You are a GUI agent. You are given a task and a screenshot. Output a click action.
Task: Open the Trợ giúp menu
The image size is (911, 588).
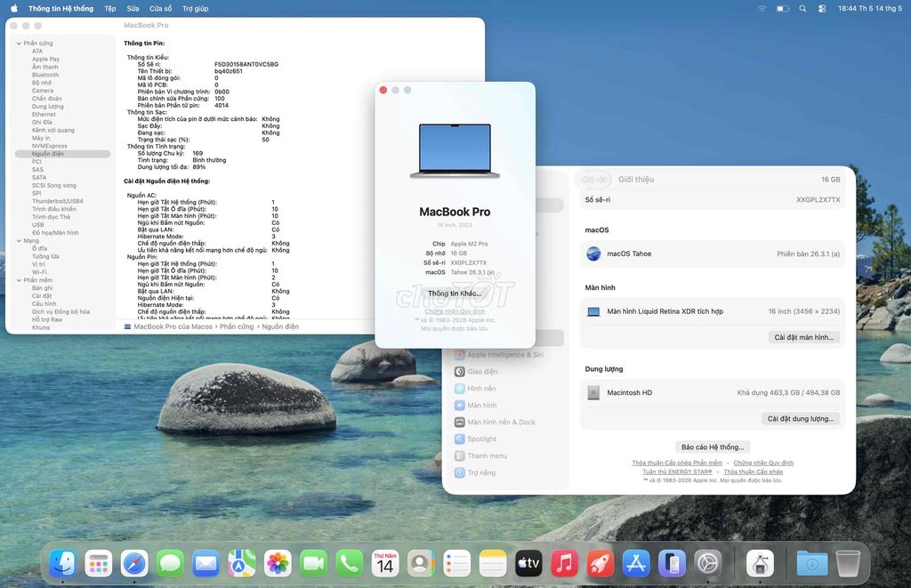coord(195,9)
